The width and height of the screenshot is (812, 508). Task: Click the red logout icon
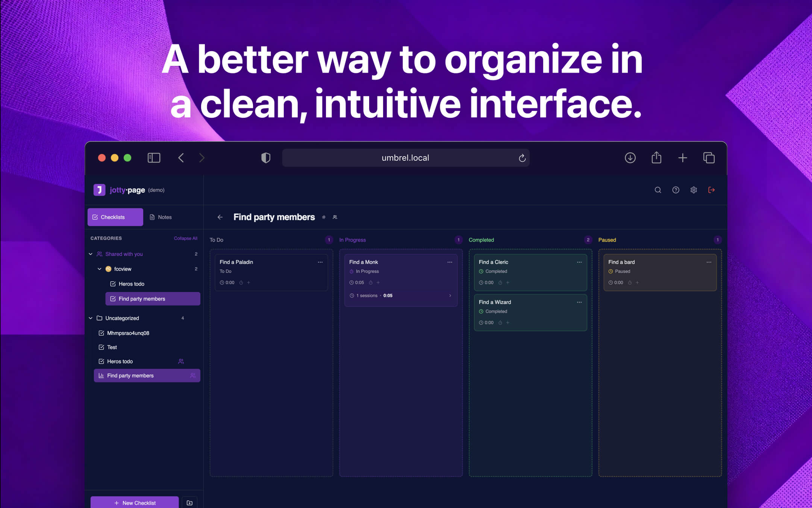coord(711,190)
